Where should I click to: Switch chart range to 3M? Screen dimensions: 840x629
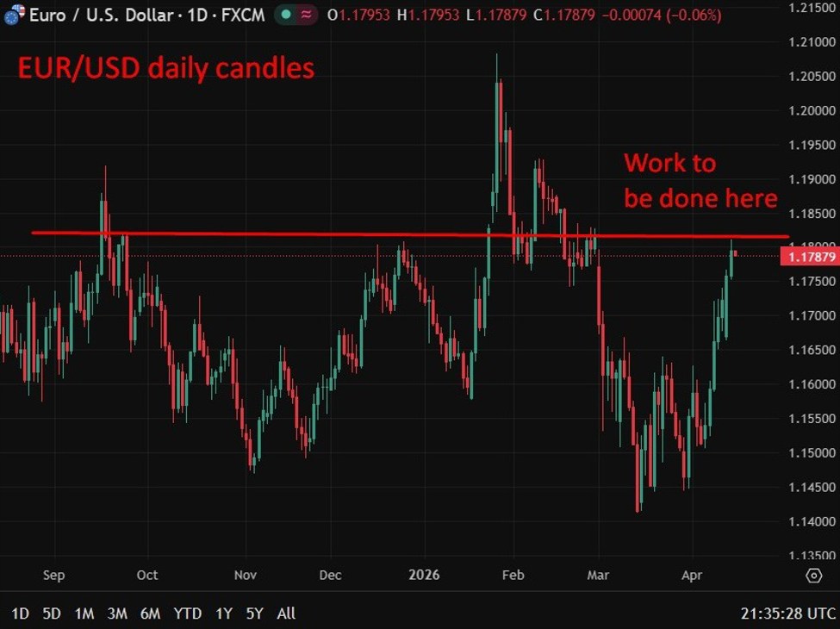point(117,613)
